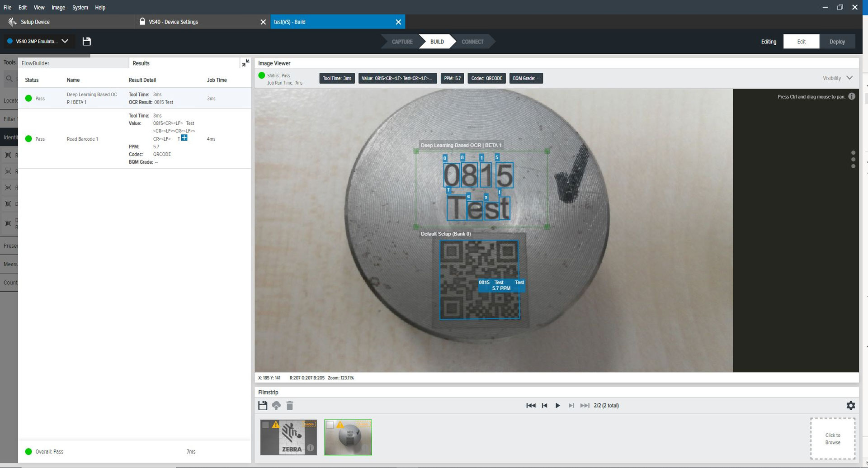Image resolution: width=868 pixels, height=468 pixels.
Task: Expand the Results panel with its corner icon
Action: [246, 63]
